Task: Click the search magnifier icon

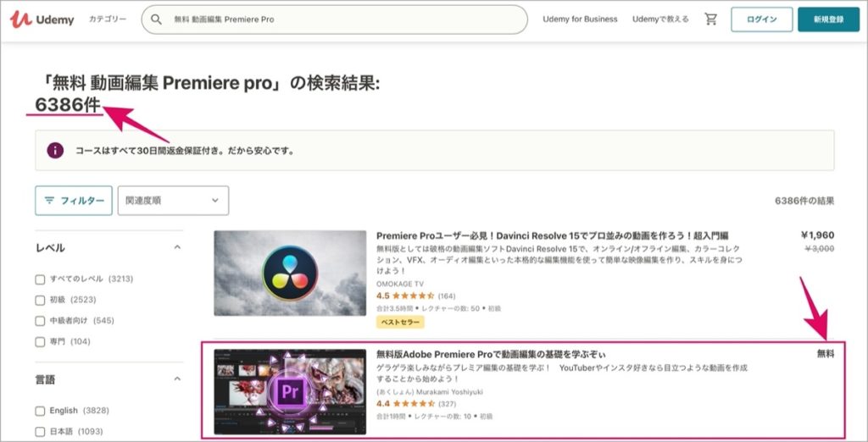Action: 157,20
